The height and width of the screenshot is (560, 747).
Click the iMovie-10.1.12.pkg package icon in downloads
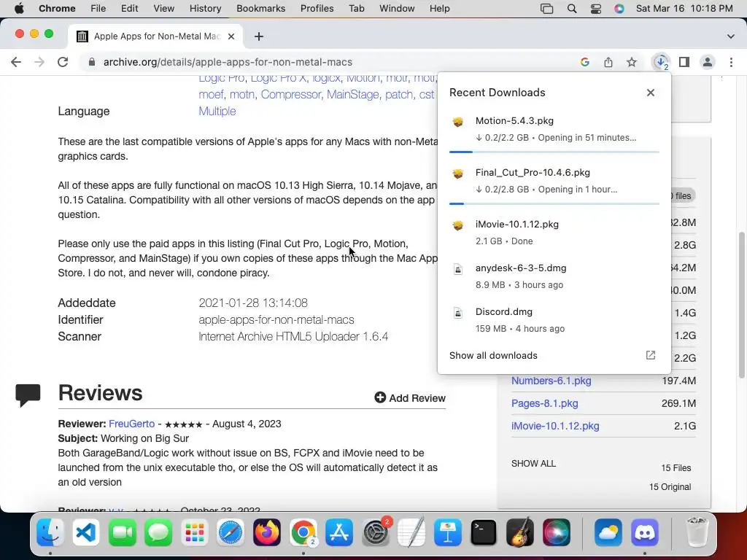pos(458,225)
